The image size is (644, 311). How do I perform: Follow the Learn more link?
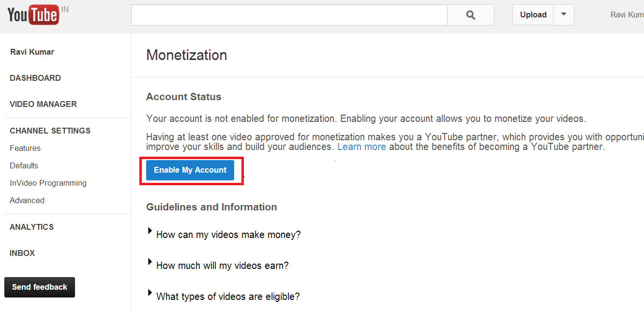pos(361,147)
